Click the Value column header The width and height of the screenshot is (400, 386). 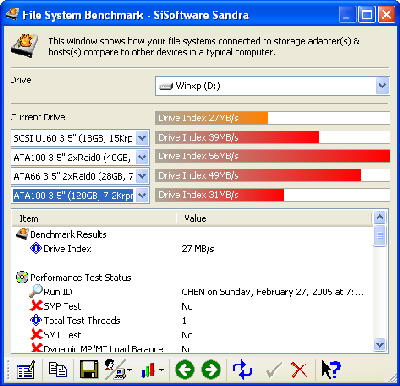click(x=274, y=219)
